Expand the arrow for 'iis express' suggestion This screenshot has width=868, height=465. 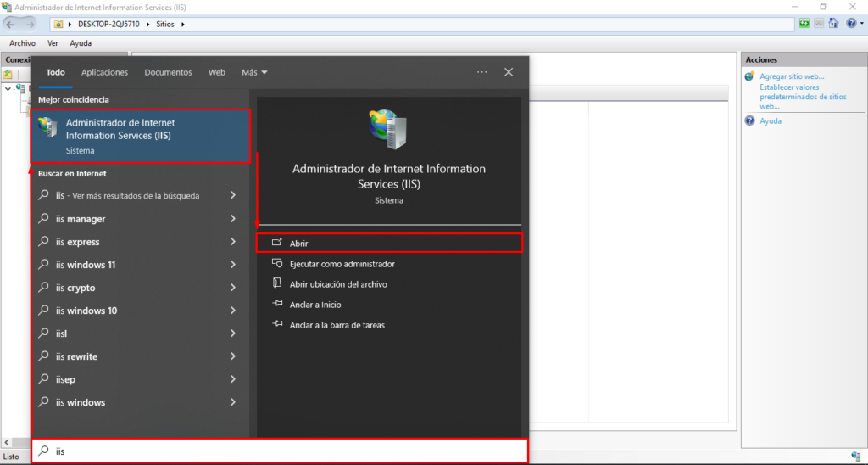(x=233, y=242)
